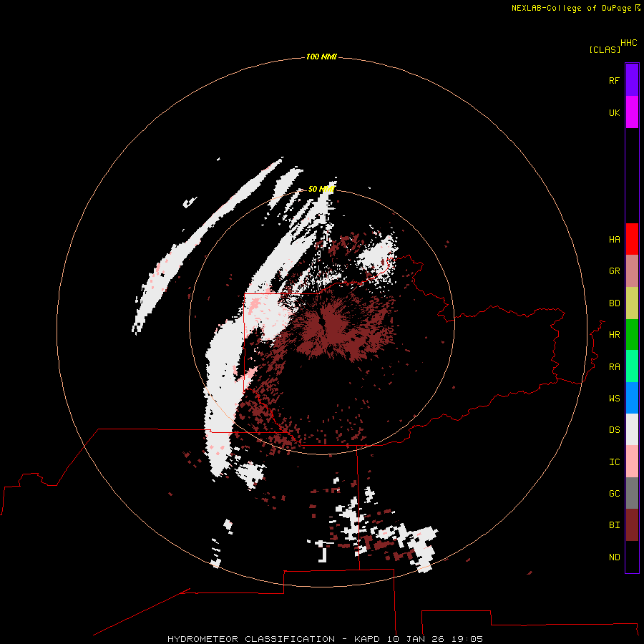Click the 10 JAN 26 date text
This screenshot has width=644, height=644.
coord(415,639)
